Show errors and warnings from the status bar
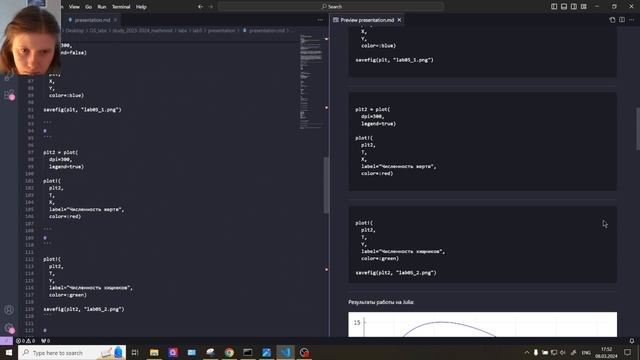 (x=25, y=340)
